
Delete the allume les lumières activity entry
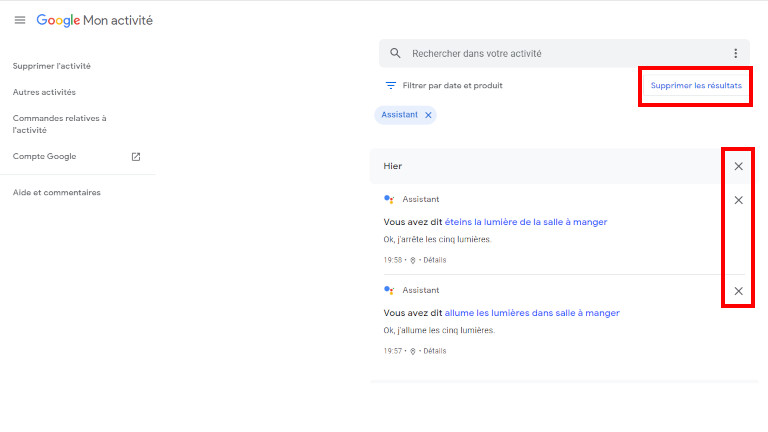pyautogui.click(x=738, y=291)
